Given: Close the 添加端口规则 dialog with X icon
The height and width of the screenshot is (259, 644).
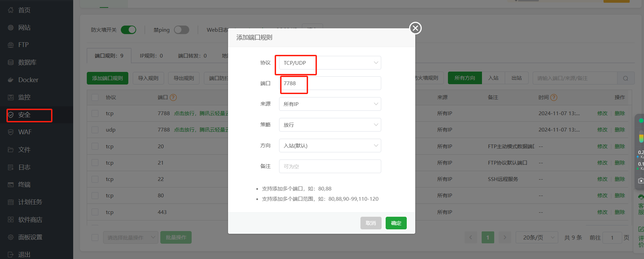Looking at the screenshot, I should [x=415, y=28].
